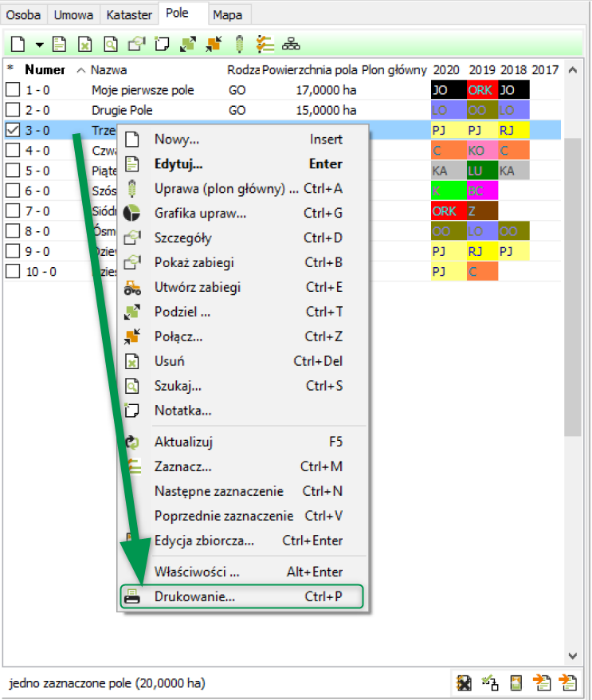Click the orange-green card status bar icon
This screenshot has height=700, width=592.
tap(516, 682)
